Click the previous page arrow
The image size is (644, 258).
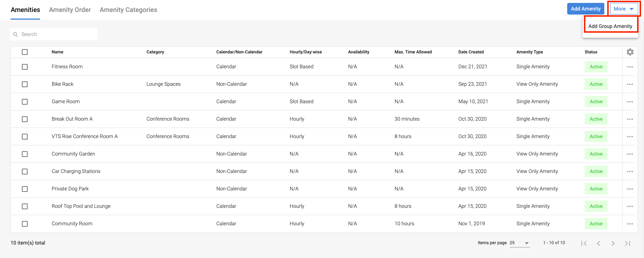tap(598, 243)
